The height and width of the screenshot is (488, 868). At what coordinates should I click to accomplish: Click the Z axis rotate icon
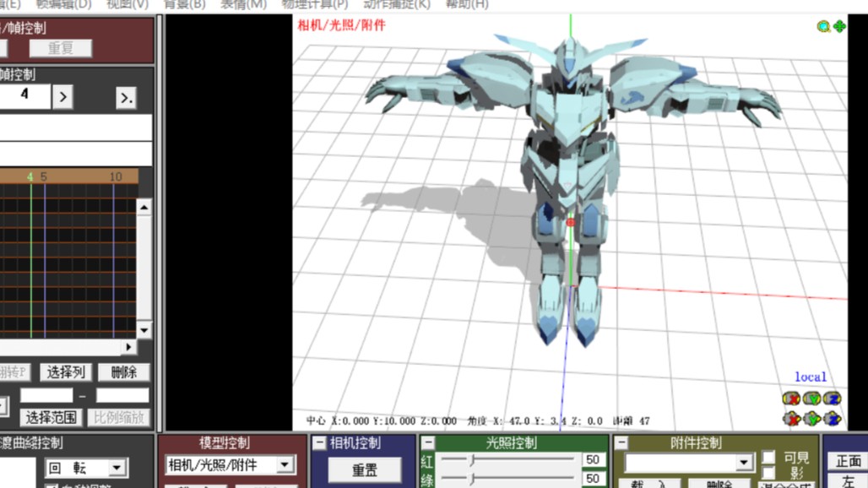[x=832, y=399]
